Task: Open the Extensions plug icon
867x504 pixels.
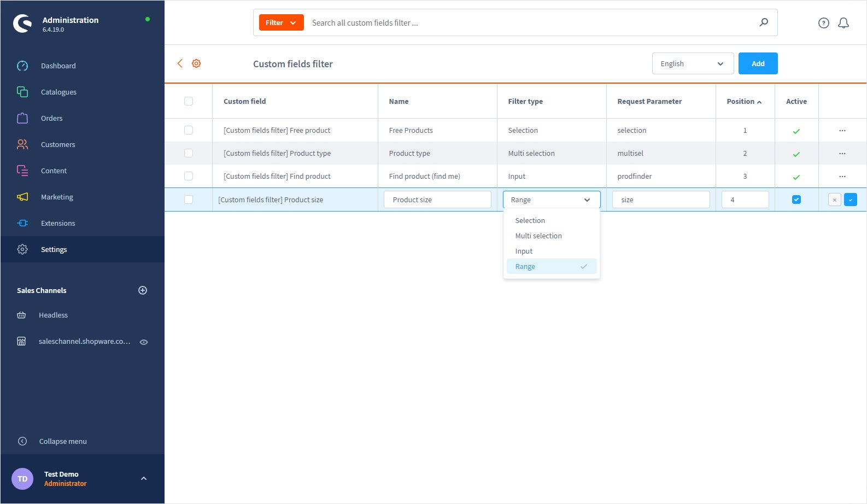Action: [x=22, y=223]
